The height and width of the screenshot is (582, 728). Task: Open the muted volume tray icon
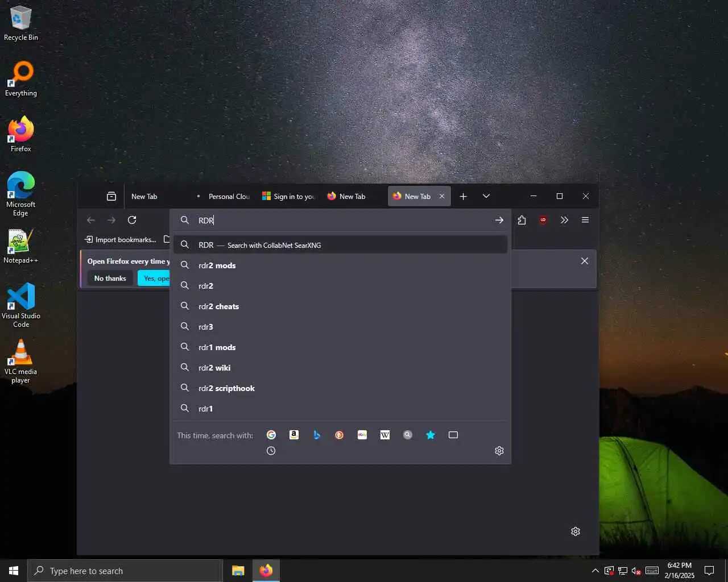636,571
